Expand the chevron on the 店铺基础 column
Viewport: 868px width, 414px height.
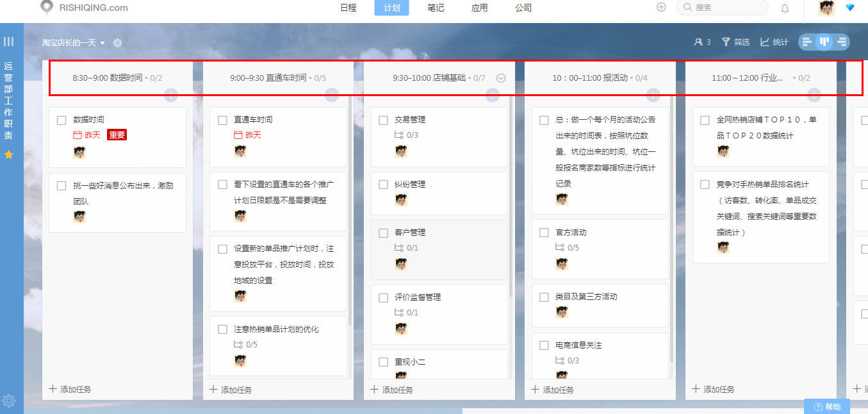coord(501,78)
